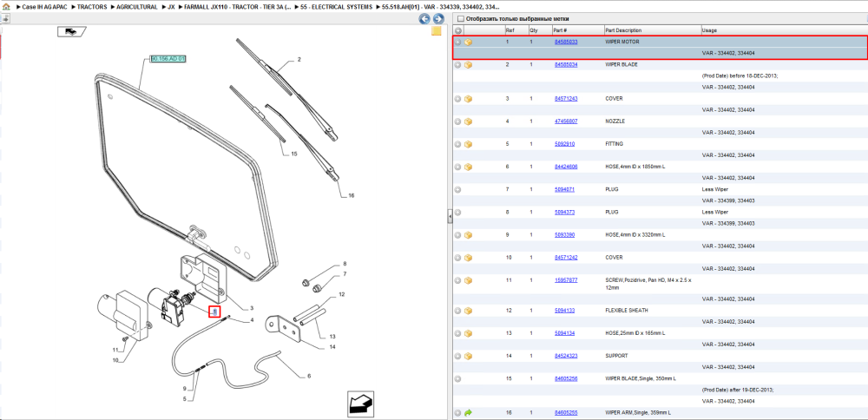Select the SCREW,Pozidrive, Pan HD description
The width and height of the screenshot is (868, 420).
click(648, 284)
